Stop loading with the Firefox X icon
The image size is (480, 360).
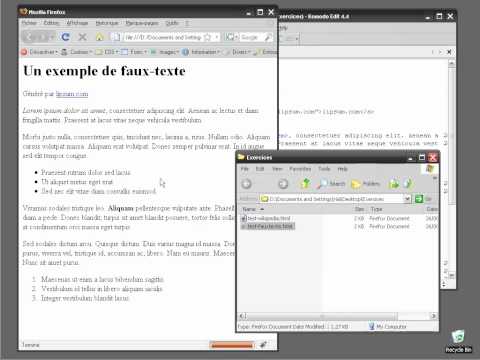[x=82, y=37]
